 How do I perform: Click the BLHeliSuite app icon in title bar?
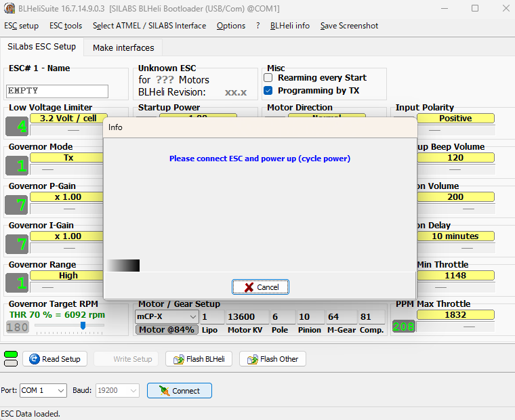click(x=9, y=9)
